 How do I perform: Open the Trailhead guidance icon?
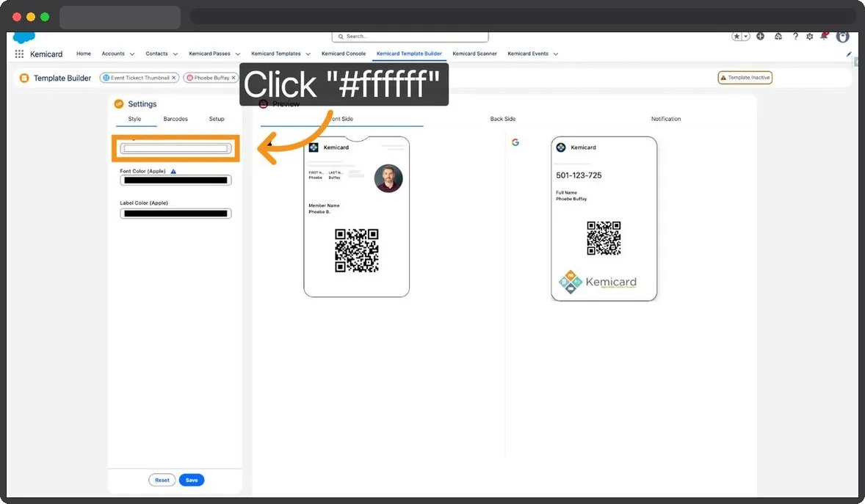coord(778,37)
